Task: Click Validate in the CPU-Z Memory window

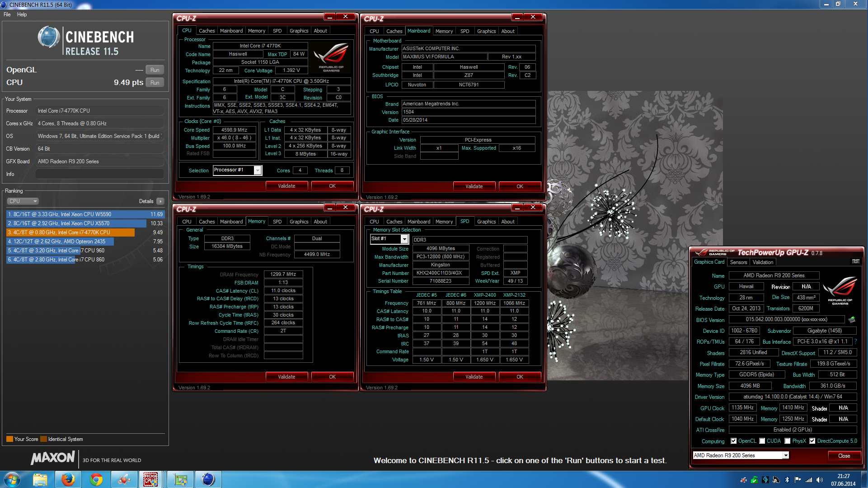Action: tap(286, 377)
